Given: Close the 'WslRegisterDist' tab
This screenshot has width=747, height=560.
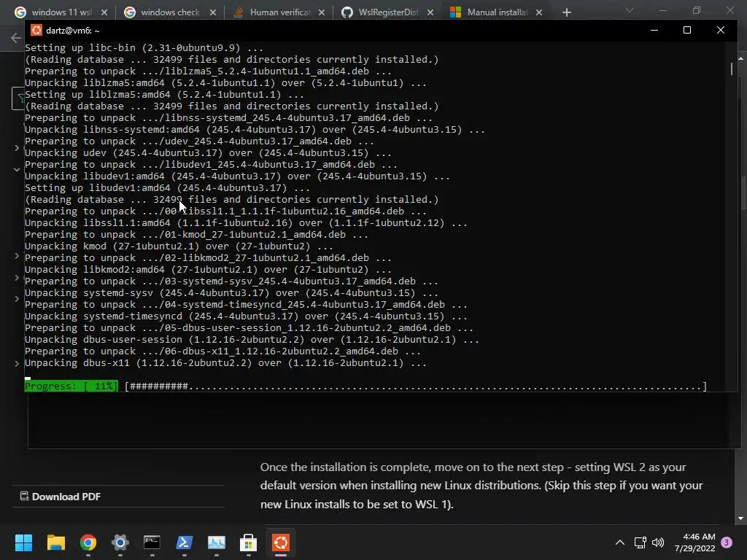Looking at the screenshot, I should (430, 12).
